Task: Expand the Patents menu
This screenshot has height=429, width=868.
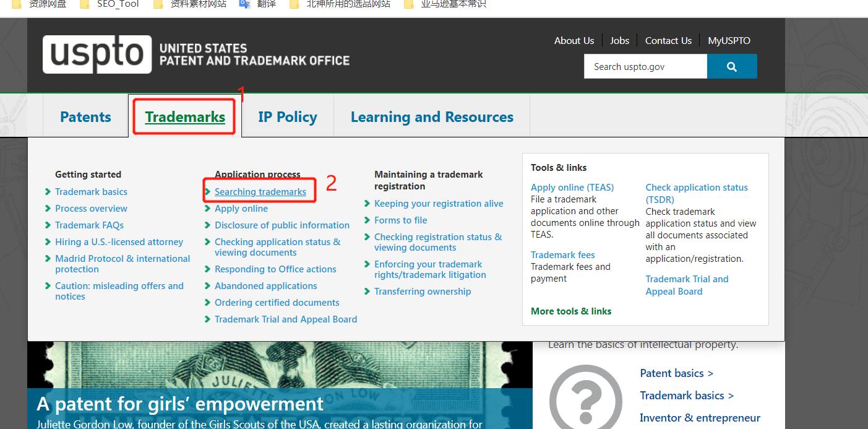Action: point(85,117)
